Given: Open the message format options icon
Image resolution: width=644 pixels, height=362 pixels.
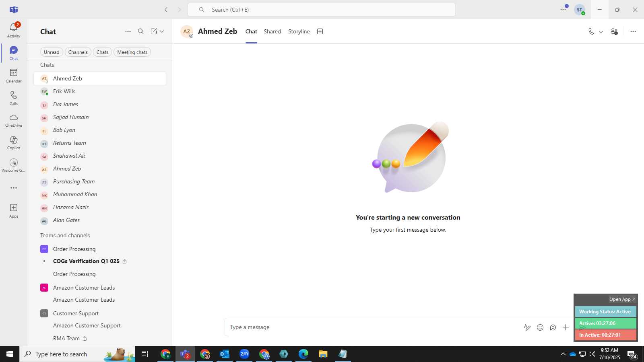Looking at the screenshot, I should pyautogui.click(x=527, y=327).
